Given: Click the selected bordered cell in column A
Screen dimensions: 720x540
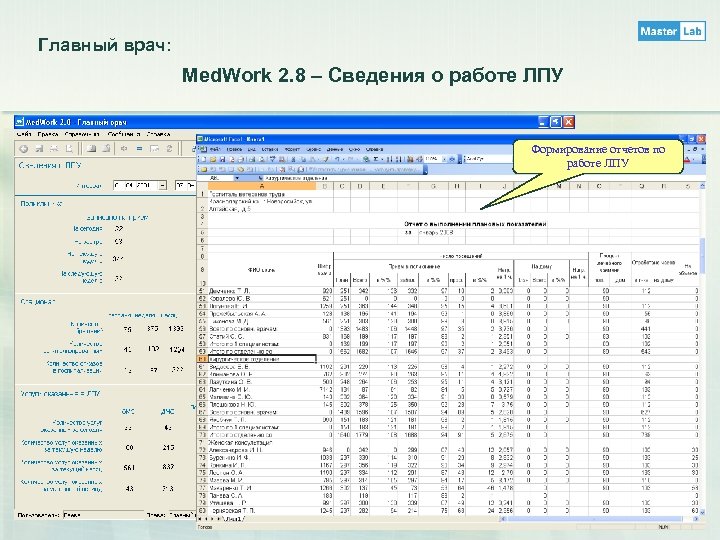Looking at the screenshot, I should [x=262, y=359].
